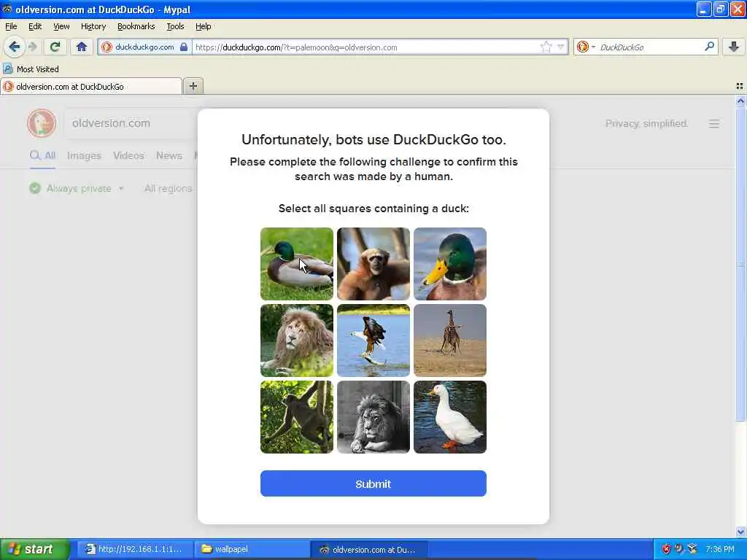Select the black-and-white lion square
This screenshot has width=747, height=560.
coord(373,416)
